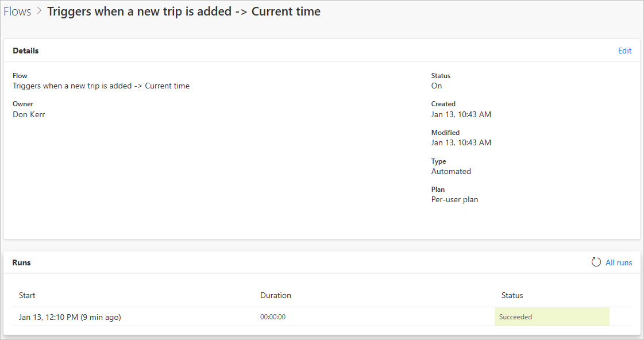This screenshot has width=644, height=340.
Task: Go back to Flows in breadcrumb
Action: click(17, 11)
